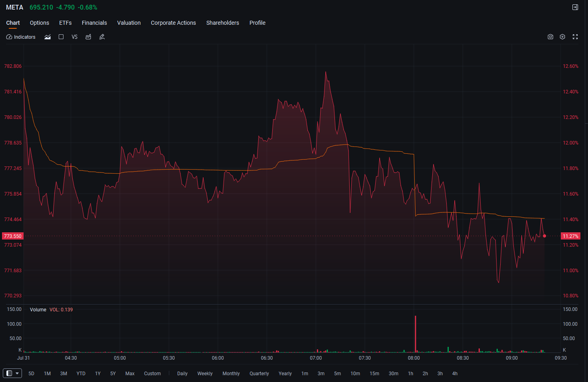Click the chart overlay icon beside VS
This screenshot has height=382, width=588.
tap(88, 37)
